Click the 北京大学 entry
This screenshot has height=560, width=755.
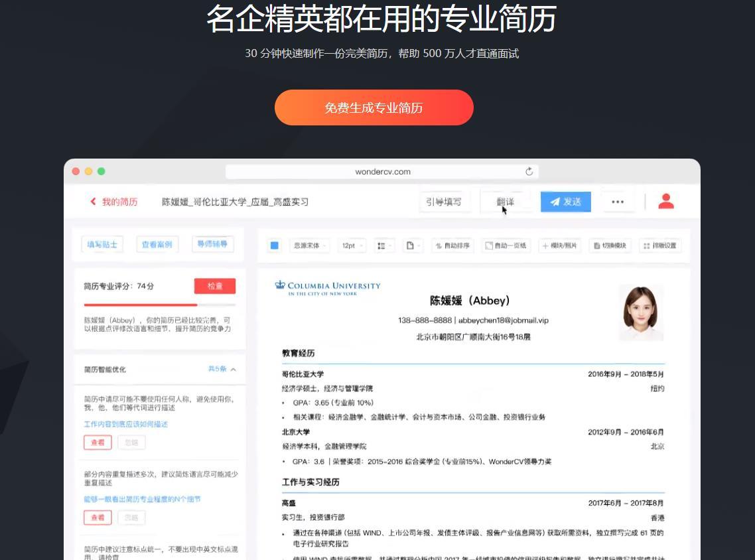[x=296, y=433]
